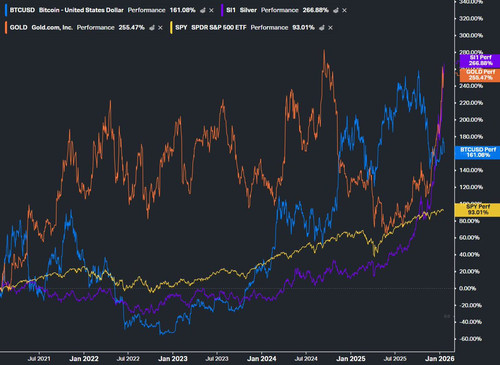Click the Jan 2024 time axis label
500x365 pixels.
262,359
